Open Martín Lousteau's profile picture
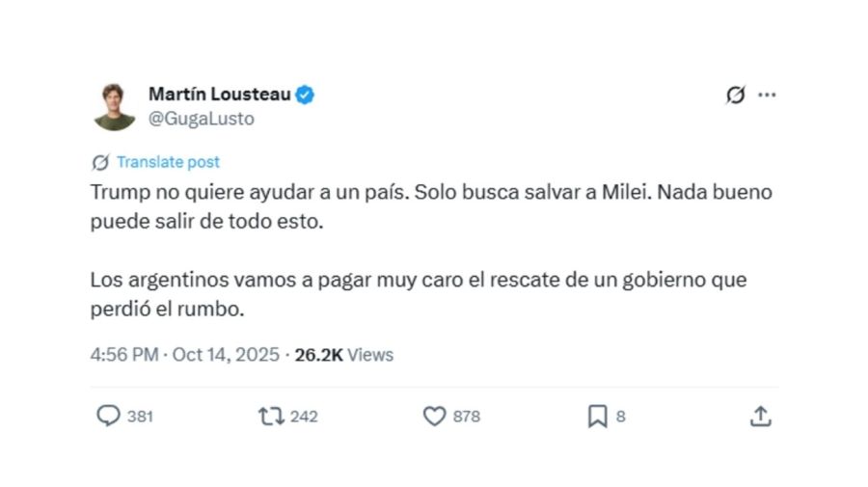 (x=114, y=106)
